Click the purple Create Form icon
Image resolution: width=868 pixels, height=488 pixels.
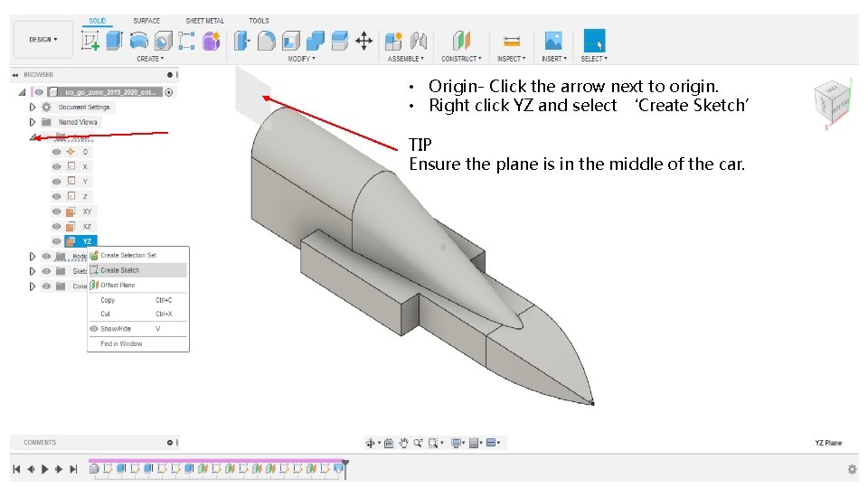point(211,41)
